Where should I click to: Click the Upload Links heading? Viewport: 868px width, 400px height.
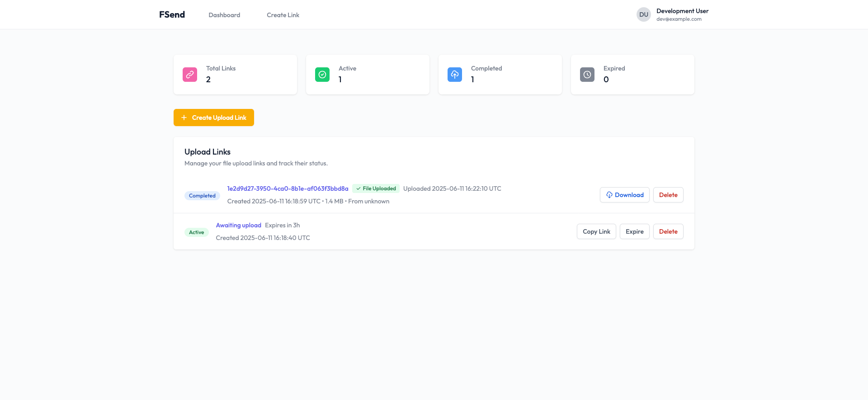pyautogui.click(x=208, y=152)
